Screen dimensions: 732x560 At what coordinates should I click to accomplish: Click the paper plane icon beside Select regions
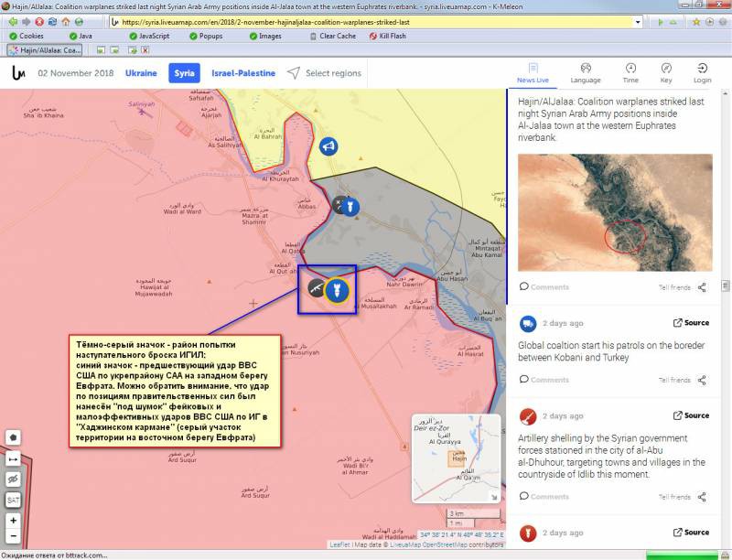point(293,73)
